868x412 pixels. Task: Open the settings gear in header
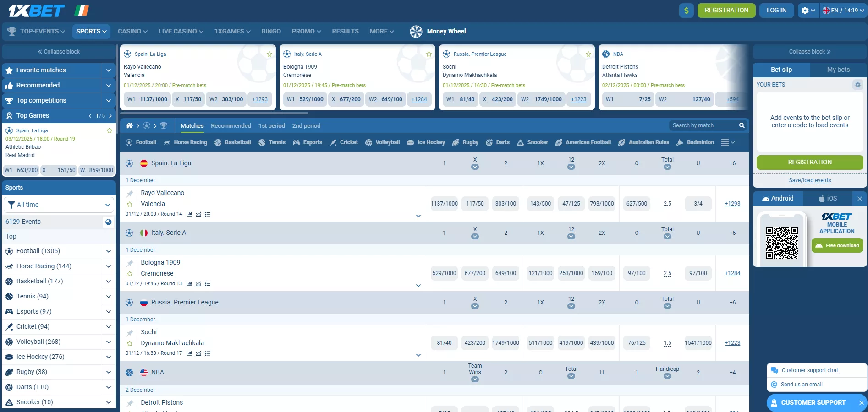805,11
